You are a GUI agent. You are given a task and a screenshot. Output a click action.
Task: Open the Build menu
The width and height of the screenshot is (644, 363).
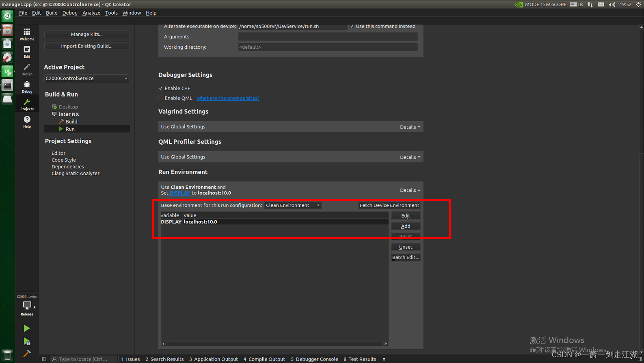(52, 13)
